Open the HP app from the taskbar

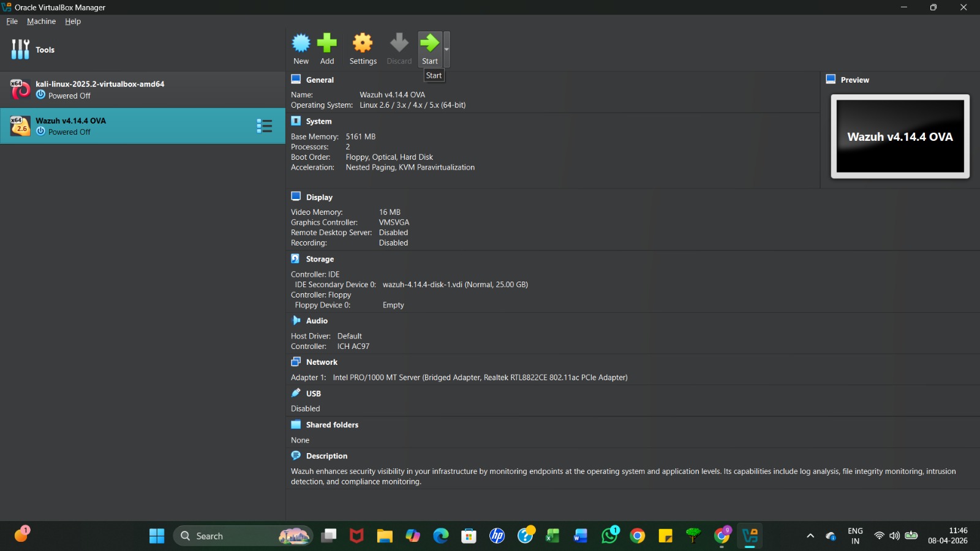pos(497,536)
